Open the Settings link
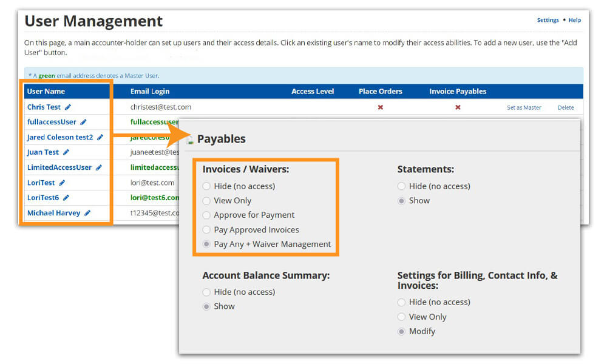This screenshot has width=607, height=364. [x=548, y=20]
